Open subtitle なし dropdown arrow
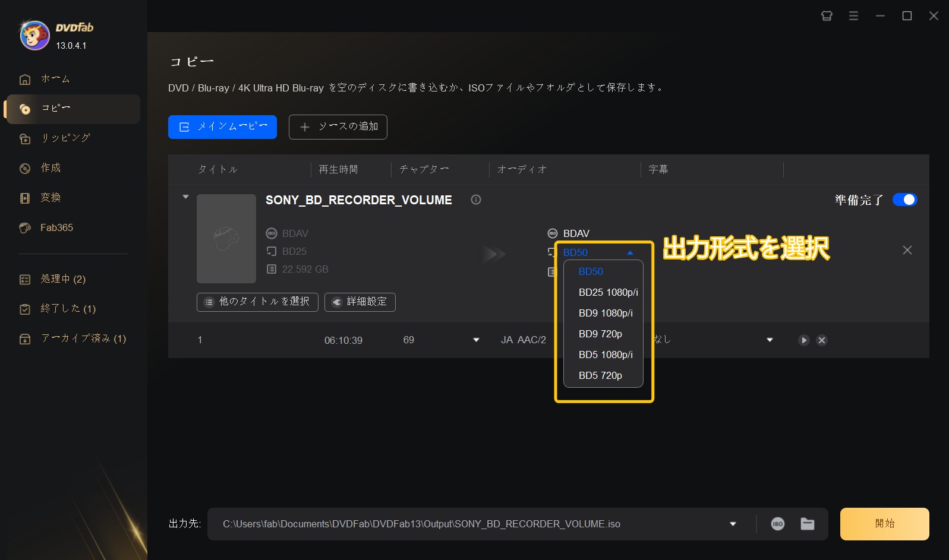The width and height of the screenshot is (949, 560). (x=770, y=340)
